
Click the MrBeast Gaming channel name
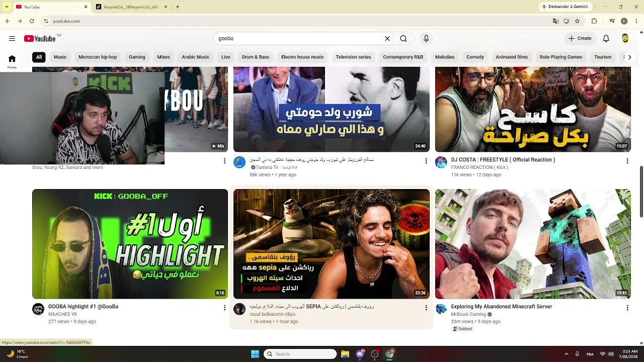click(468, 315)
